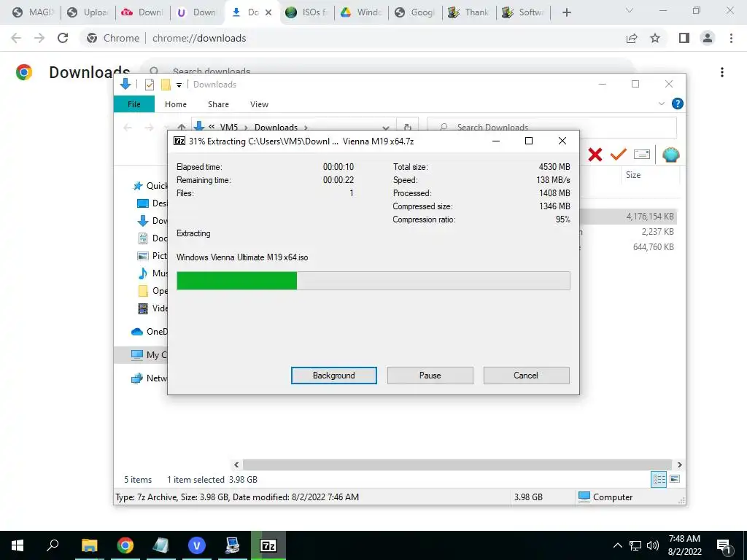Screen dimensions: 747x560
Task: Click the Classic Shell settings shell icon
Action: [x=670, y=155]
